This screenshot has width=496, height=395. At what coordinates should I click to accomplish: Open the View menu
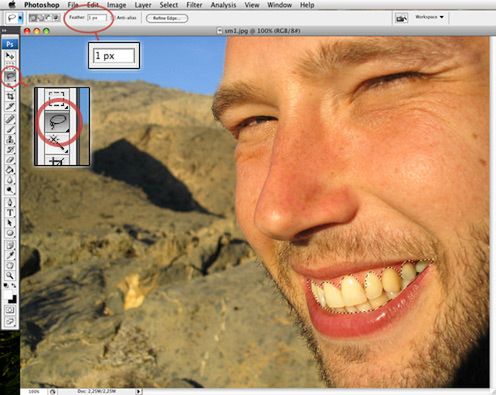tap(252, 5)
